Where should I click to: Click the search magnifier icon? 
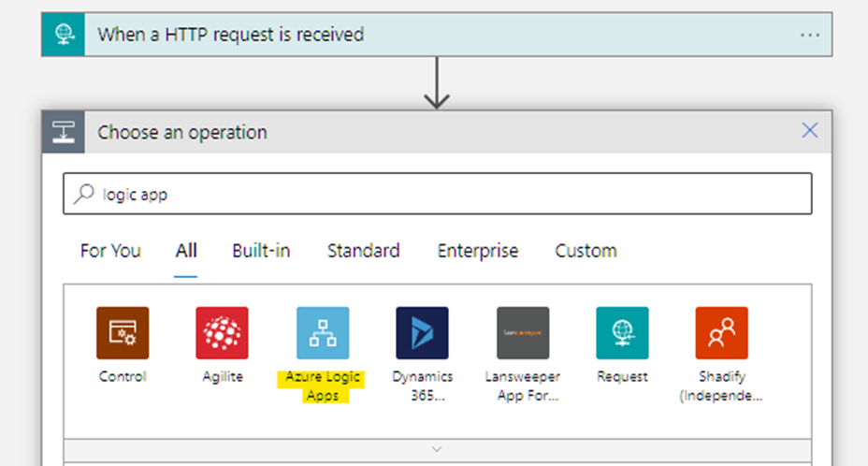tap(84, 194)
